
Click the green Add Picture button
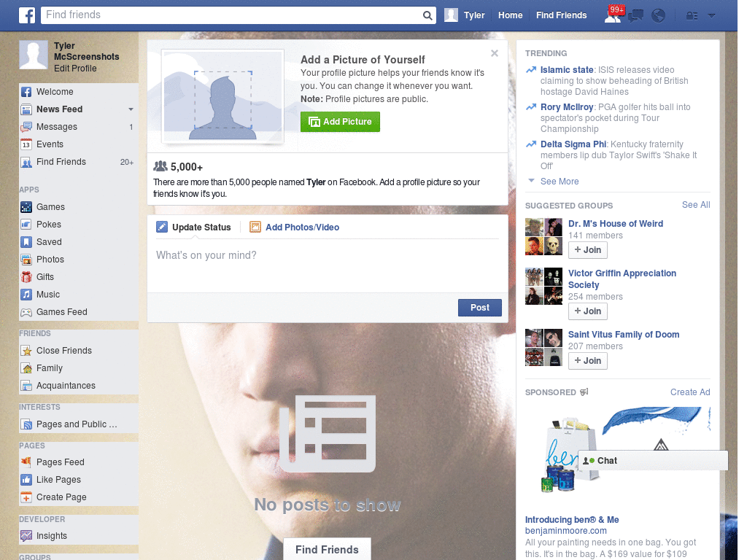340,122
